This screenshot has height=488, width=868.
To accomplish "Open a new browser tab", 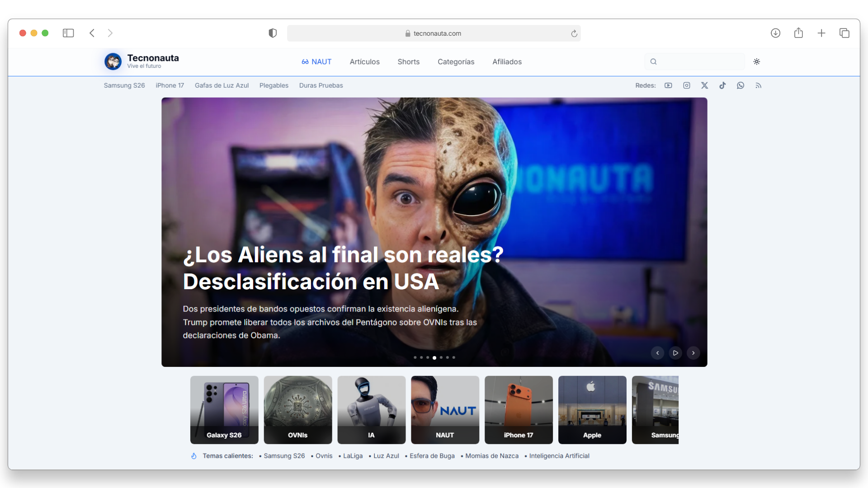I will (x=821, y=33).
